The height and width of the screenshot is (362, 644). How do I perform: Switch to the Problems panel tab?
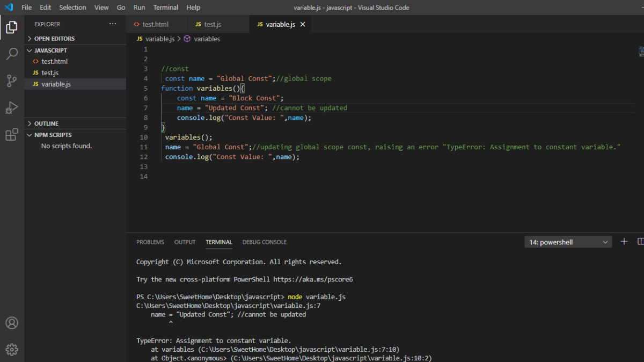point(150,242)
